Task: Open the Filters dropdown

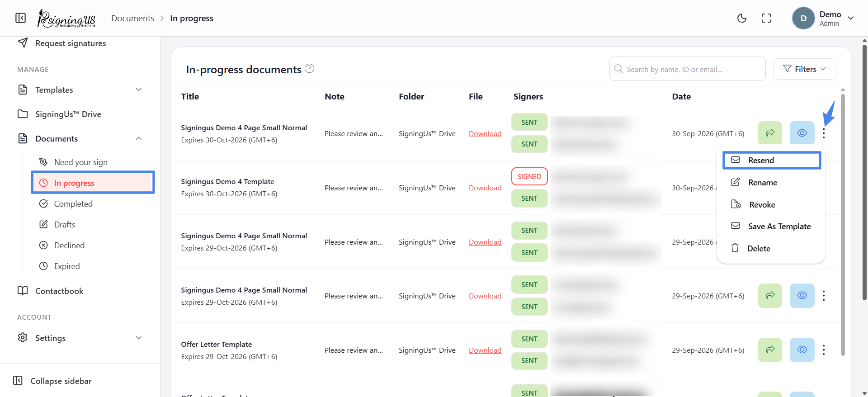Action: coord(804,69)
